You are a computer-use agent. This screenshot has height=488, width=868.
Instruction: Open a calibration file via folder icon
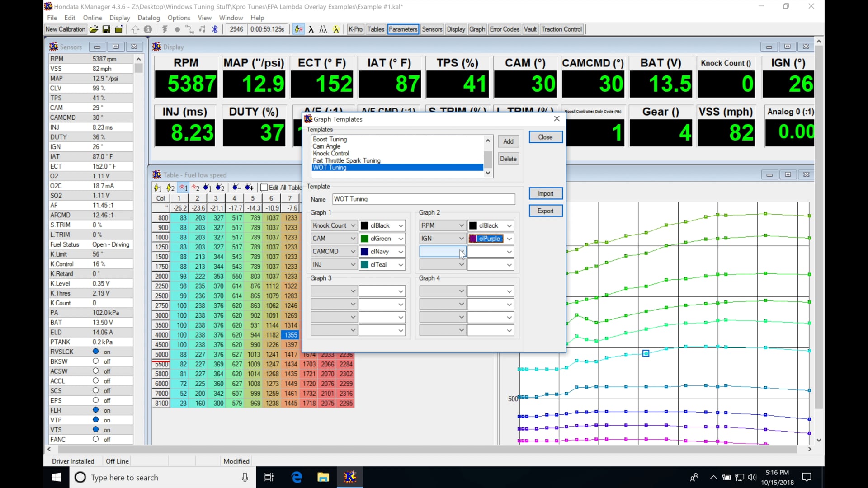(x=94, y=29)
